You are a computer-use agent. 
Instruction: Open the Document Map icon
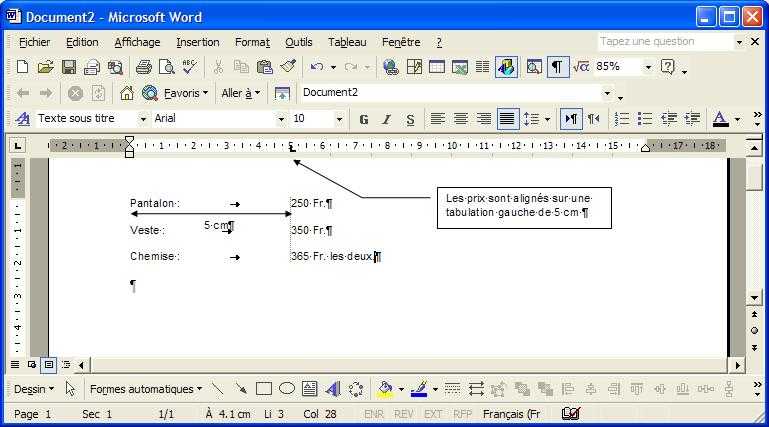click(534, 67)
